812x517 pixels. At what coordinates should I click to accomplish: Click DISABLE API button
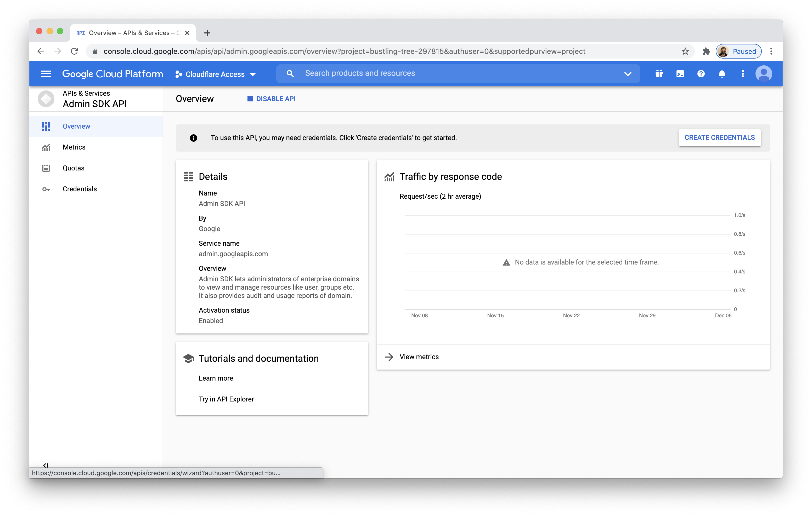[272, 99]
